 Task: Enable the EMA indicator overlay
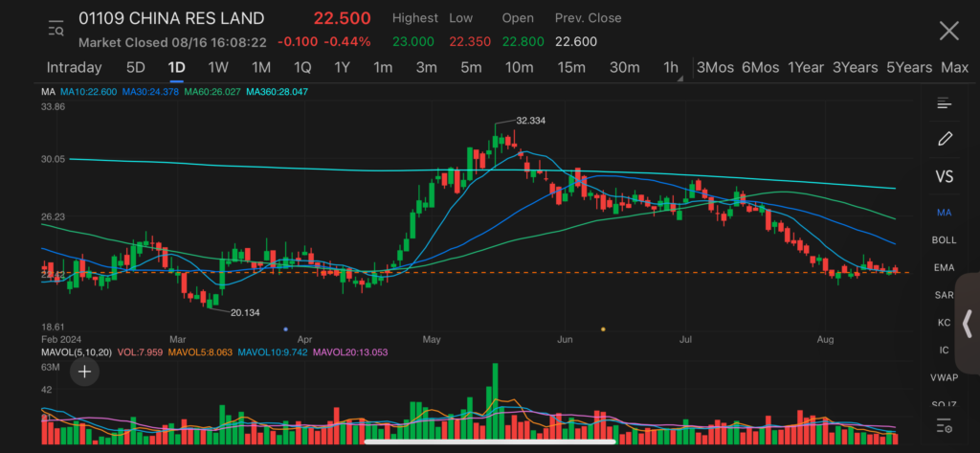pos(945,267)
